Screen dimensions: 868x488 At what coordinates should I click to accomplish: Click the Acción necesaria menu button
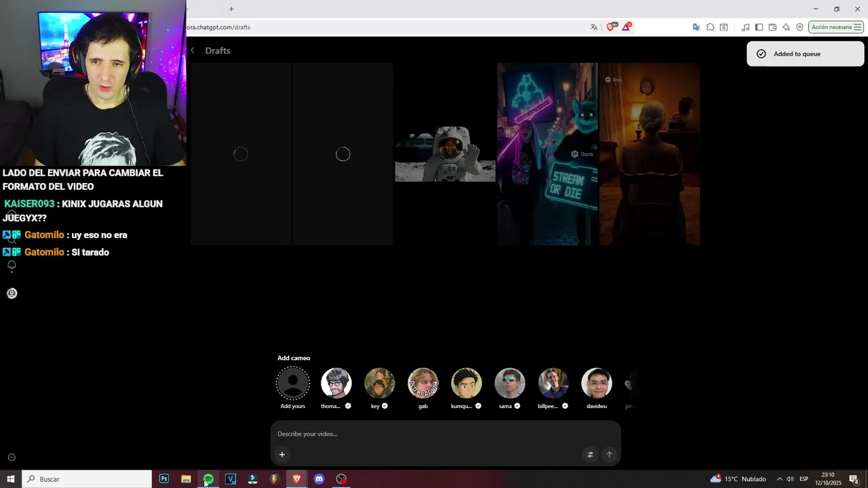coord(836,27)
